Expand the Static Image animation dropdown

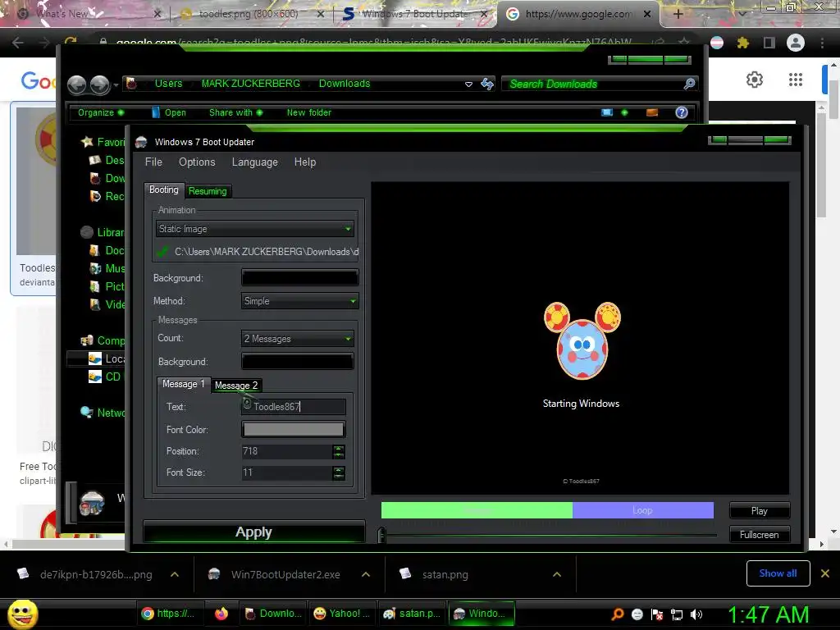tap(254, 229)
